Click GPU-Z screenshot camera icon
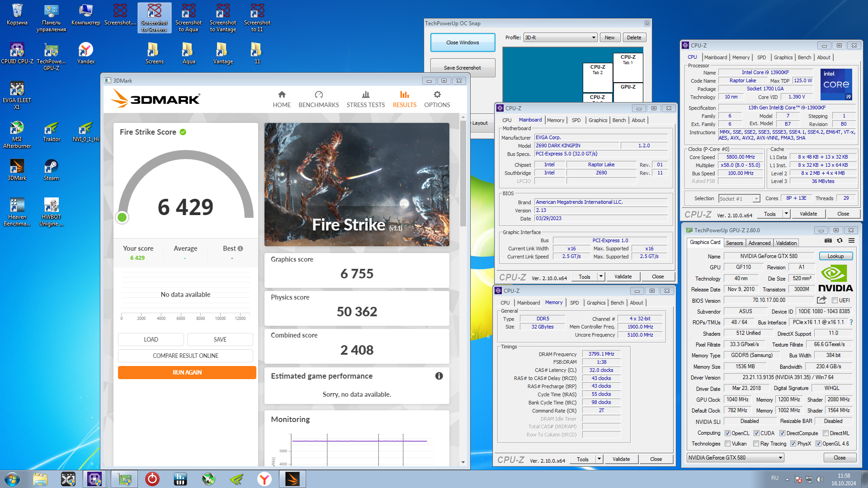This screenshot has width=868, height=488. (x=828, y=240)
